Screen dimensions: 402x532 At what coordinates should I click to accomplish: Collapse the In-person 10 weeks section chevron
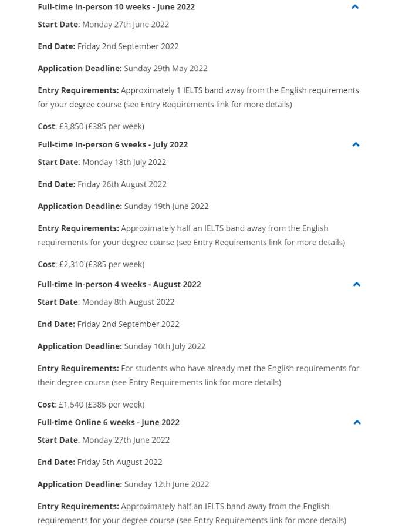pos(354,7)
